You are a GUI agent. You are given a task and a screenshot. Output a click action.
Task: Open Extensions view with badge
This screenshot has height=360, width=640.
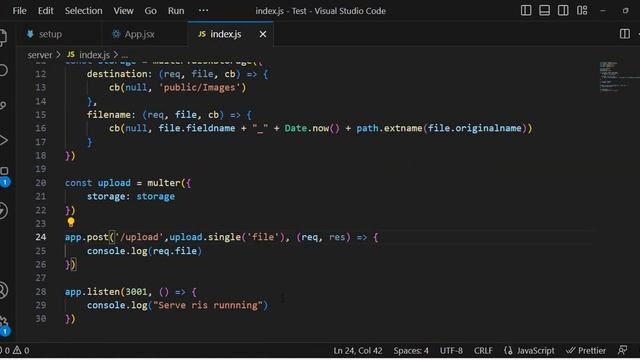click(x=4, y=176)
